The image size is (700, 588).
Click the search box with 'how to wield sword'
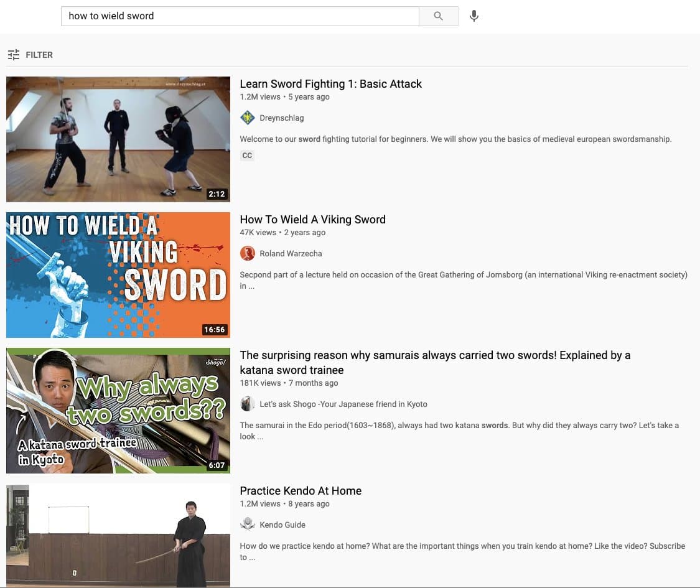click(240, 16)
